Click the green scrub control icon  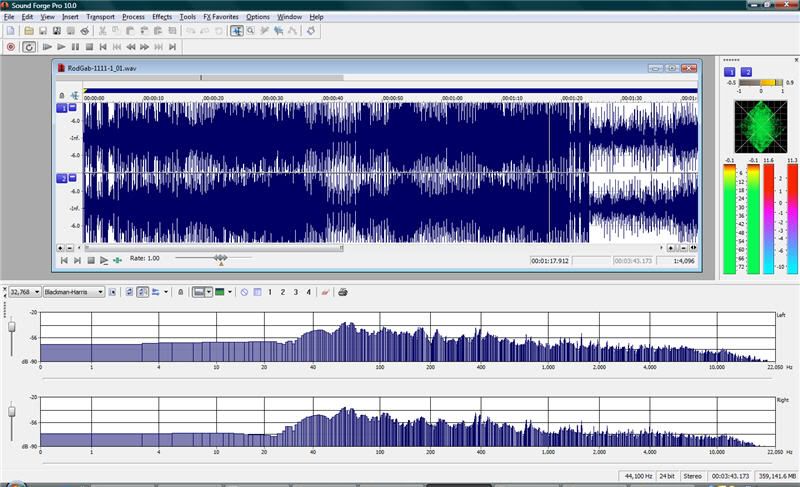117,260
